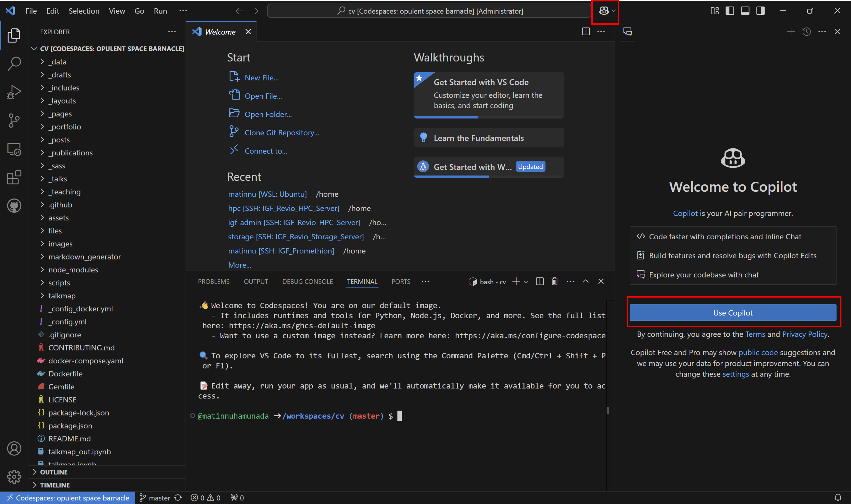This screenshot has width=851, height=504.
Task: Click the Copilot icon in title bar
Action: (x=603, y=11)
